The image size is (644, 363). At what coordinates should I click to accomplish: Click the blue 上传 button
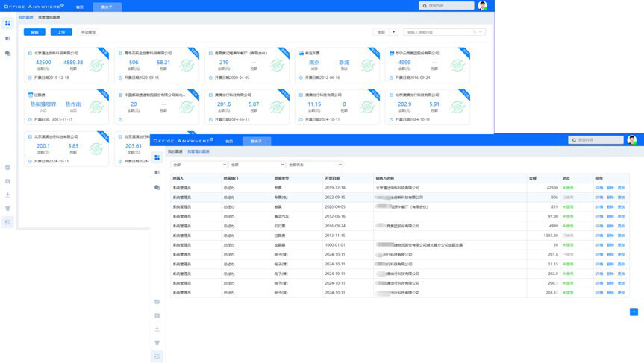(x=61, y=32)
